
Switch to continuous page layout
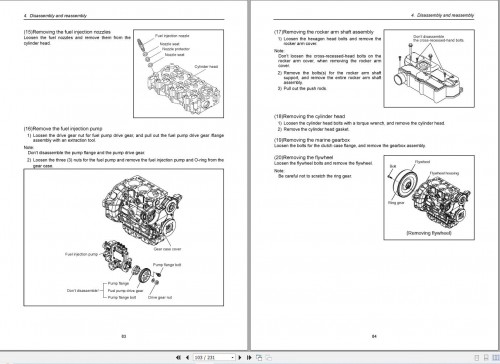point(486,358)
